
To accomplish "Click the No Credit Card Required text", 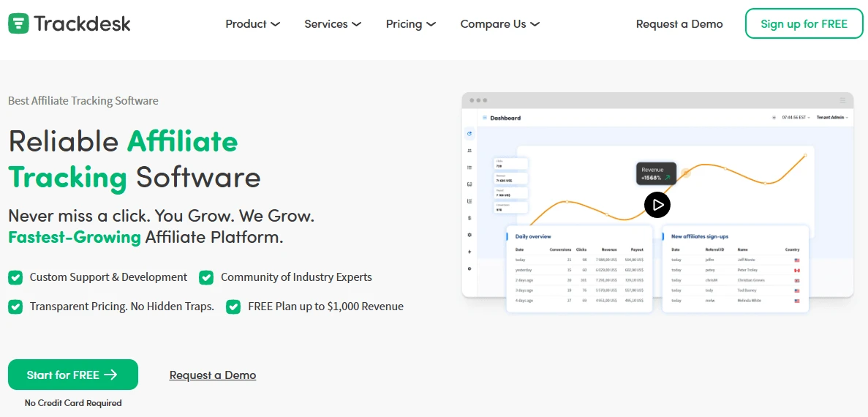I will pyautogui.click(x=73, y=403).
